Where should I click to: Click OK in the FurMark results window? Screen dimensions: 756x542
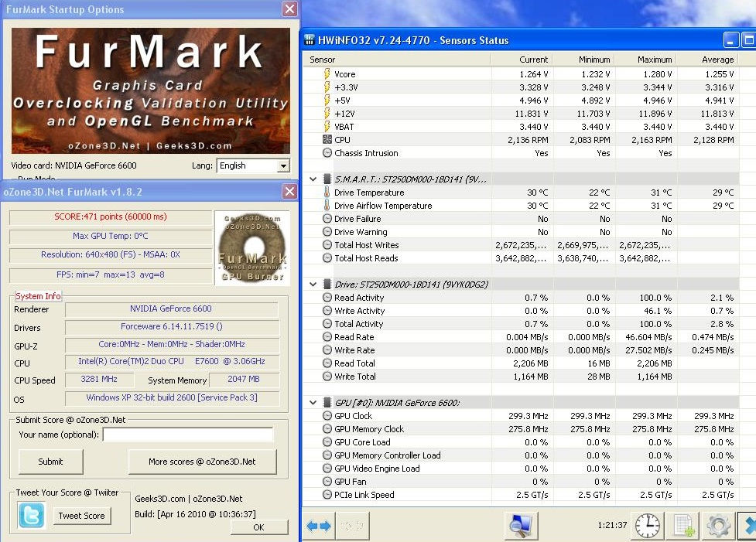click(259, 527)
